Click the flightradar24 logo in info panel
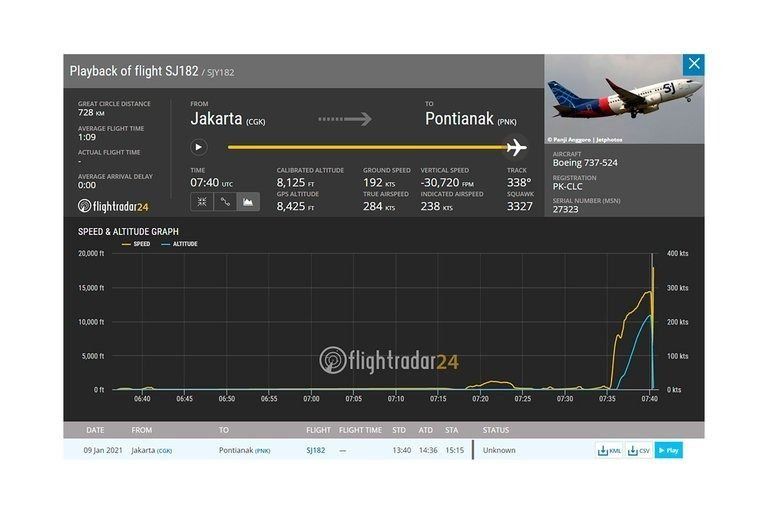The width and height of the screenshot is (768, 512). tap(113, 207)
